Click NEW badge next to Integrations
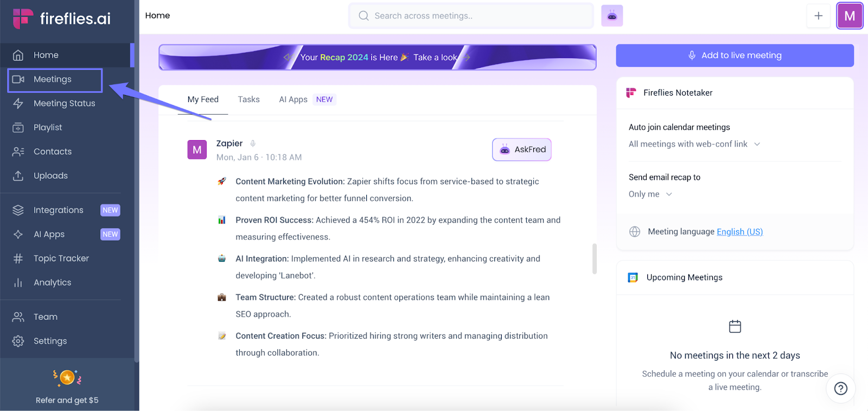Viewport: 868px width, 411px height. (x=110, y=210)
